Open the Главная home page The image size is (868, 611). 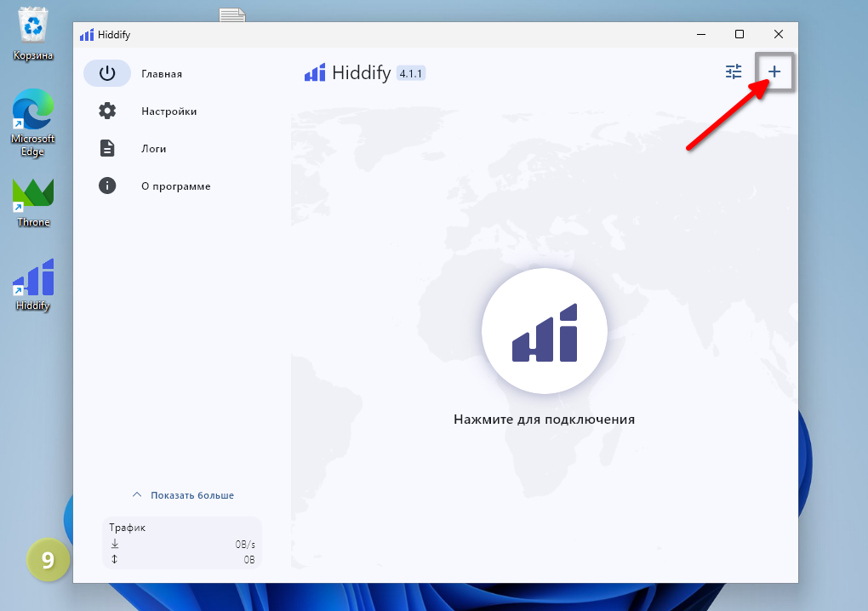pyautogui.click(x=161, y=73)
